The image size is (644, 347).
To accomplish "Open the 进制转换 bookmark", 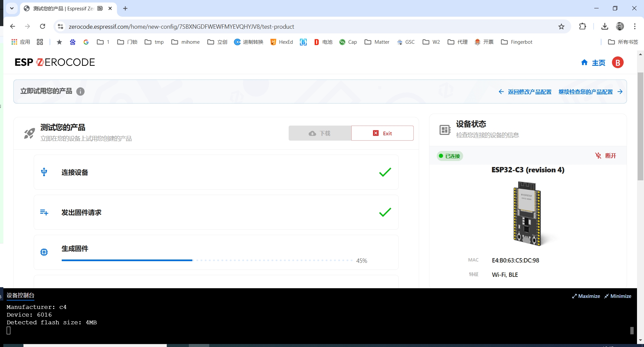I will (x=249, y=42).
